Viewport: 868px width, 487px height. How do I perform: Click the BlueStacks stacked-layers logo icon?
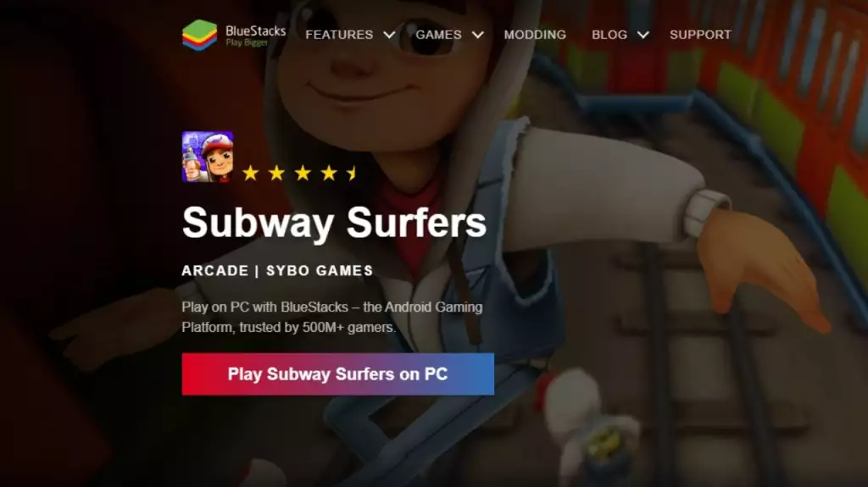click(199, 35)
